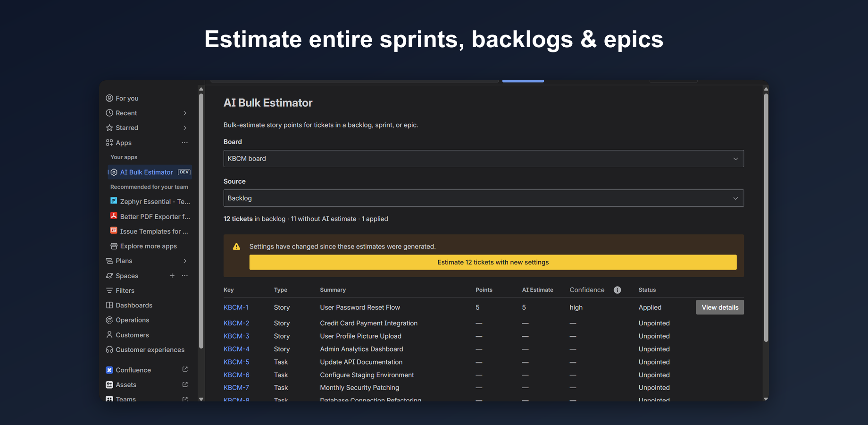The height and width of the screenshot is (425, 868).
Task: Click the Issue Templates app icon
Action: pyautogui.click(x=114, y=231)
